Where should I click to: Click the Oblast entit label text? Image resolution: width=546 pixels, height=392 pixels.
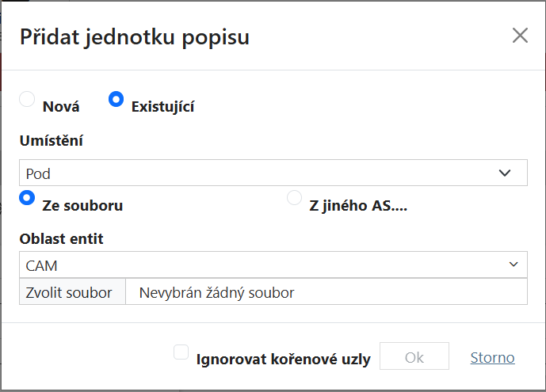click(61, 239)
